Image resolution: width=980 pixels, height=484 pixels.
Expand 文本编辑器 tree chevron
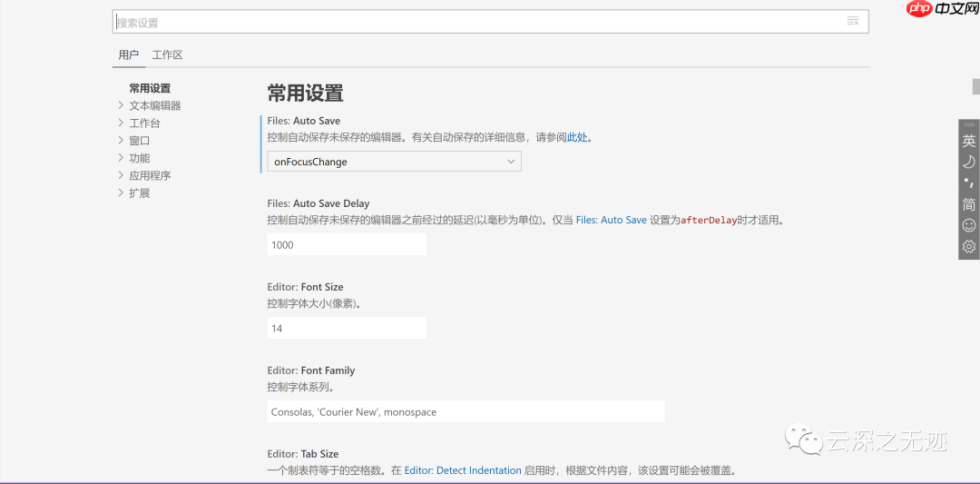pyautogui.click(x=121, y=105)
